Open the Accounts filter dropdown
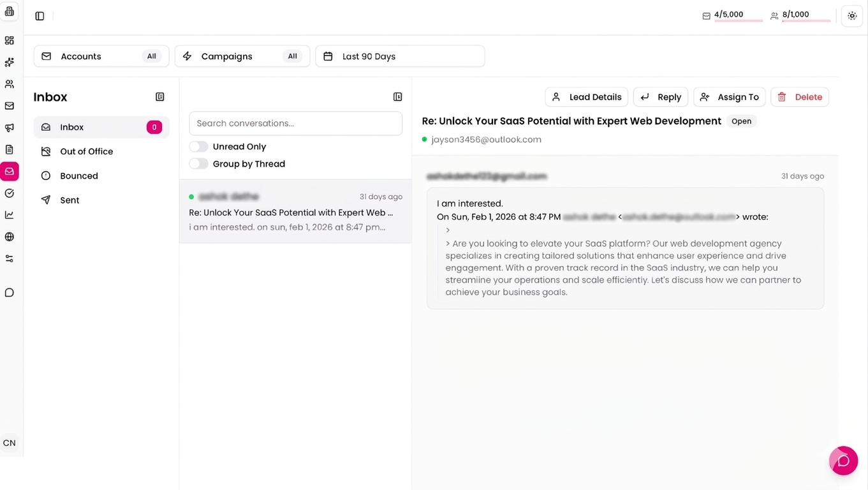Screen dimensions: 868x490 click(x=101, y=56)
